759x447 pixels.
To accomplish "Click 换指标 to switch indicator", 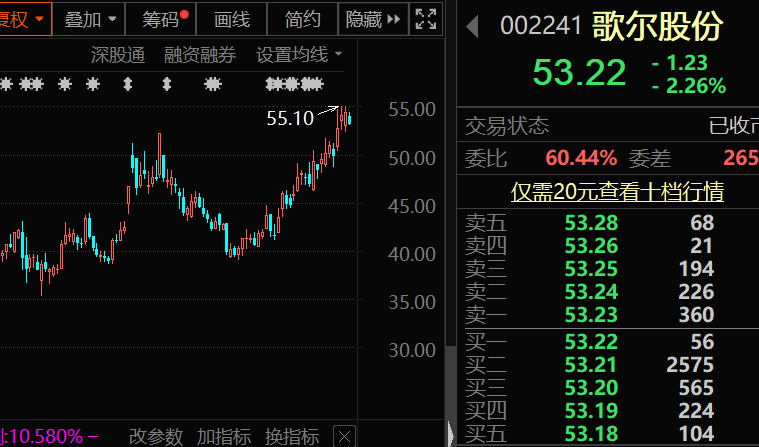I will [292, 437].
